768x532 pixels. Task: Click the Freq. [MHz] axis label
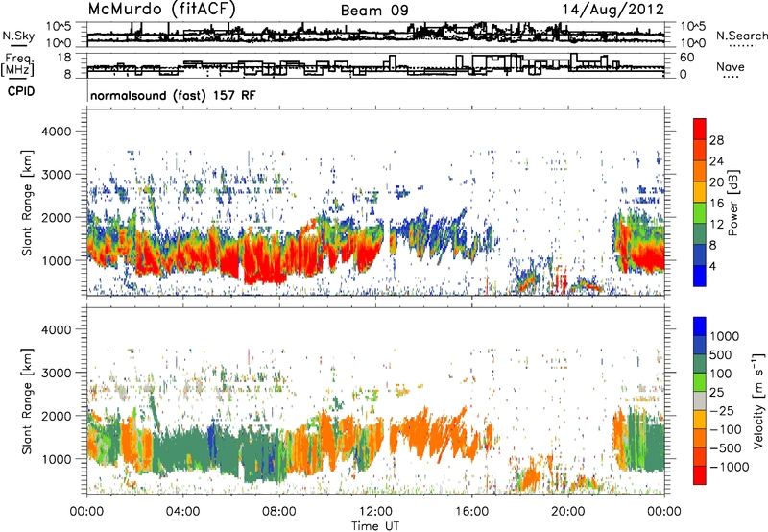tap(17, 64)
